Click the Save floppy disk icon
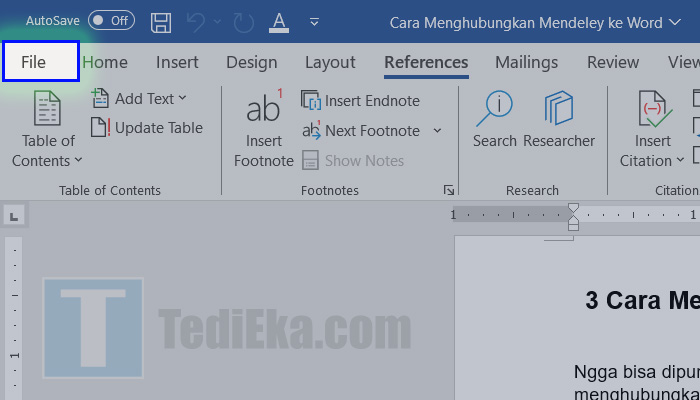The image size is (700, 400). click(161, 22)
